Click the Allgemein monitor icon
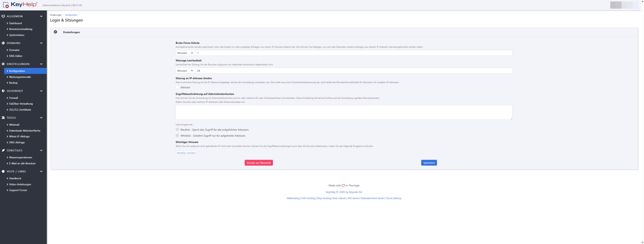Screen dimensions: 644x244 click(3, 16)
